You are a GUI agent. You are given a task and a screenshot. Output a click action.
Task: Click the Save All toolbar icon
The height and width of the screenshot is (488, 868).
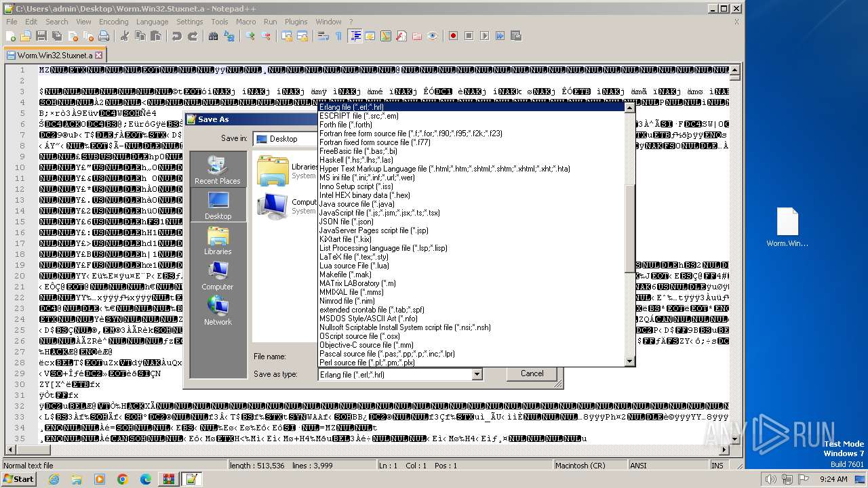click(56, 36)
